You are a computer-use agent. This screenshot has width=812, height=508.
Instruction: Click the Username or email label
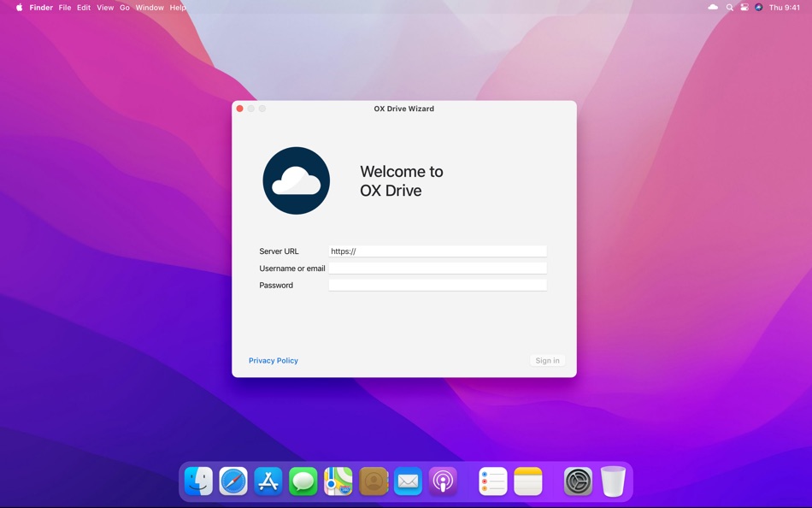pyautogui.click(x=292, y=268)
